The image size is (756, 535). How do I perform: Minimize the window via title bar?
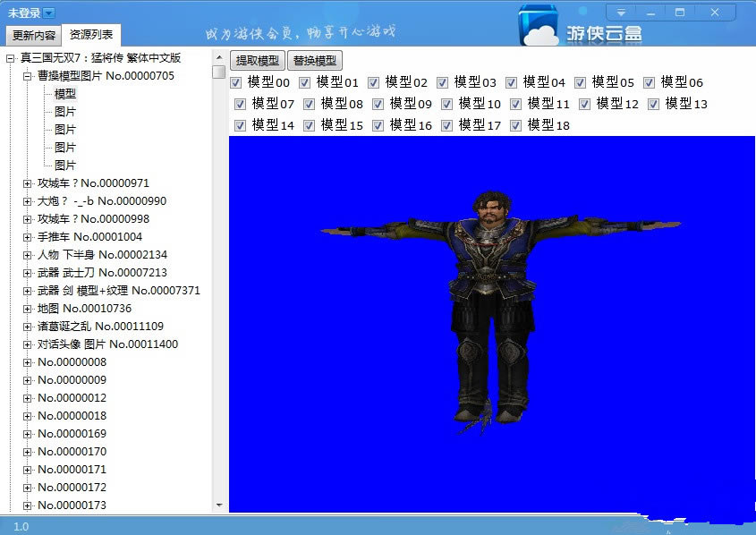pyautogui.click(x=651, y=13)
